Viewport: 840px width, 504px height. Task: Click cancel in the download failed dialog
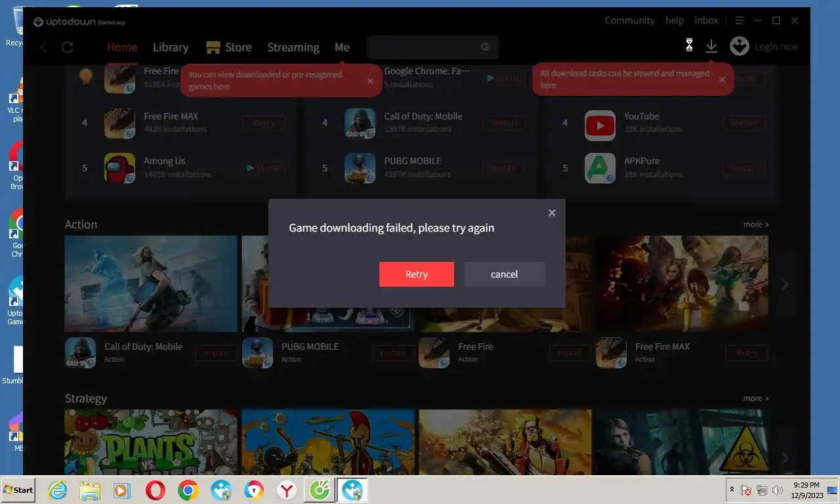[x=504, y=274]
